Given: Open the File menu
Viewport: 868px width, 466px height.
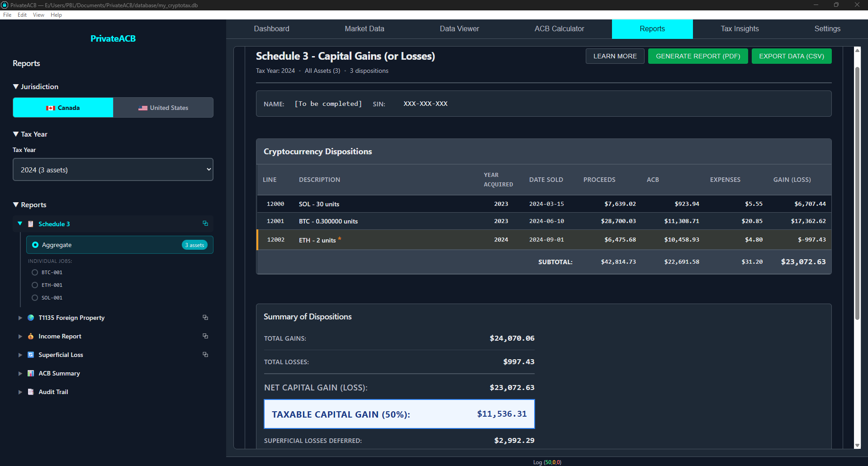Looking at the screenshot, I should tap(7, 15).
